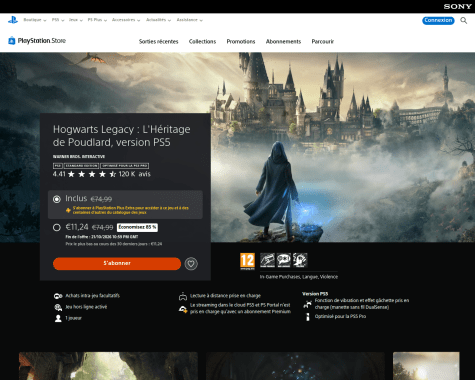
Task: Click the PlayStation Plus Extra subscription note
Action: (x=131, y=210)
